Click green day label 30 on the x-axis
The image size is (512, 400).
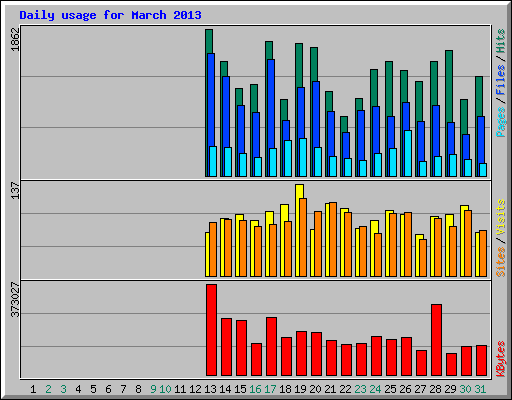tap(465, 389)
